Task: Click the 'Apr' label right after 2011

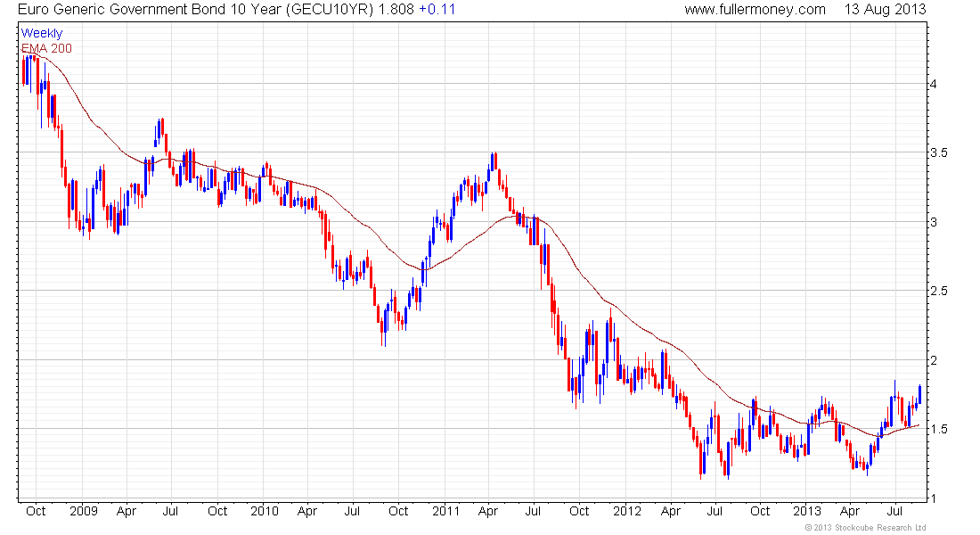Action: click(487, 511)
